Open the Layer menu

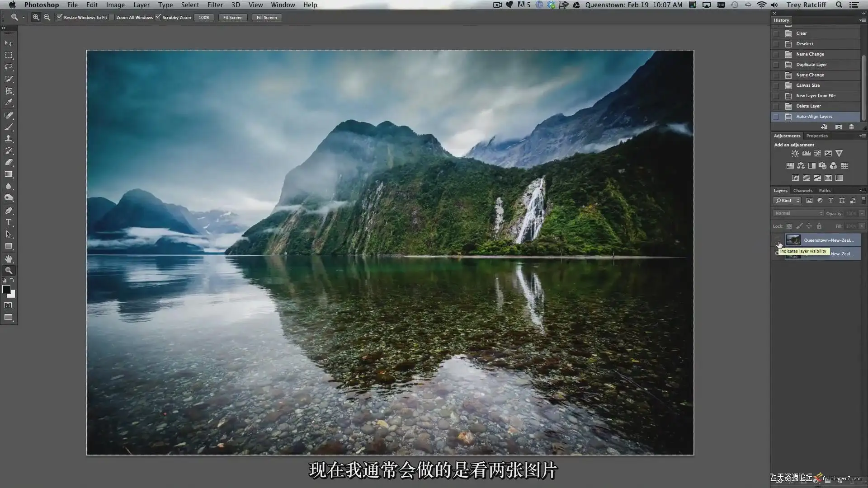(x=142, y=5)
